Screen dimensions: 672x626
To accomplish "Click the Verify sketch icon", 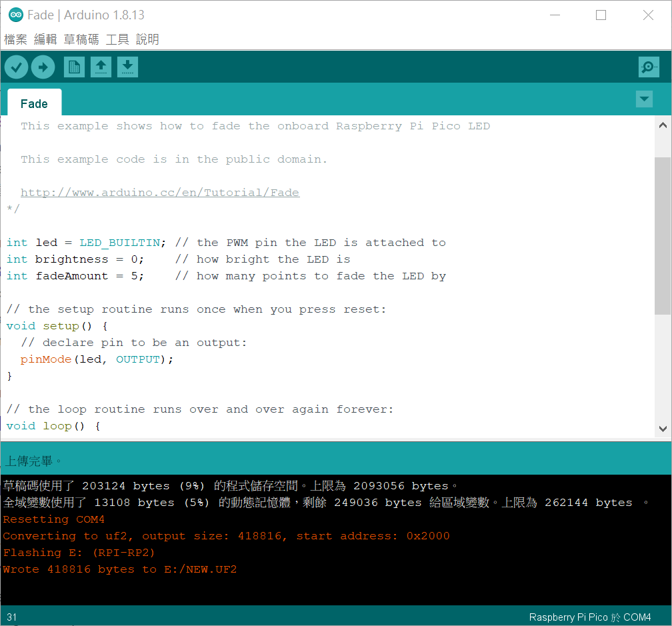I will click(16, 67).
